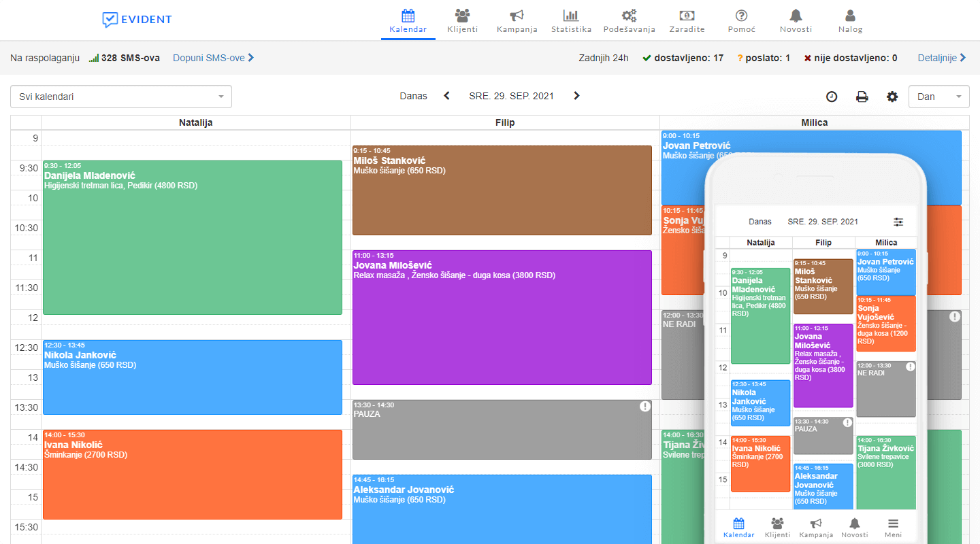
Task: Open the Statistika bar chart icon
Action: tap(570, 16)
